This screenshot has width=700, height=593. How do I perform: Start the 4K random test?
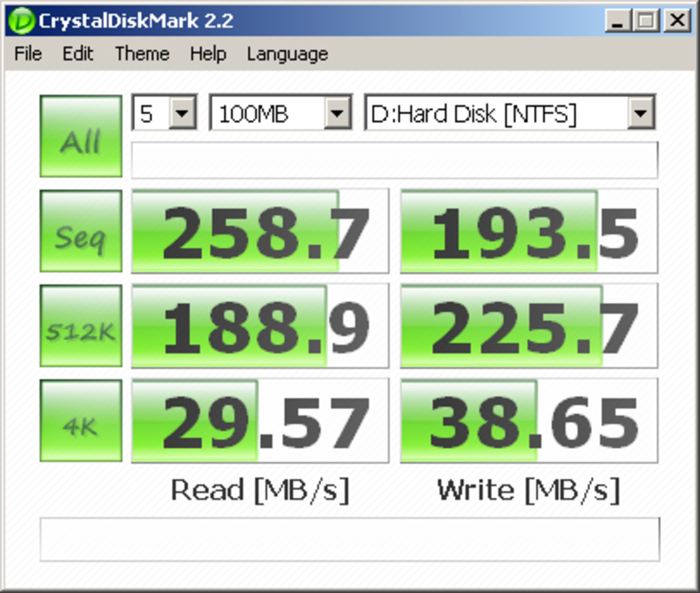pyautogui.click(x=81, y=421)
